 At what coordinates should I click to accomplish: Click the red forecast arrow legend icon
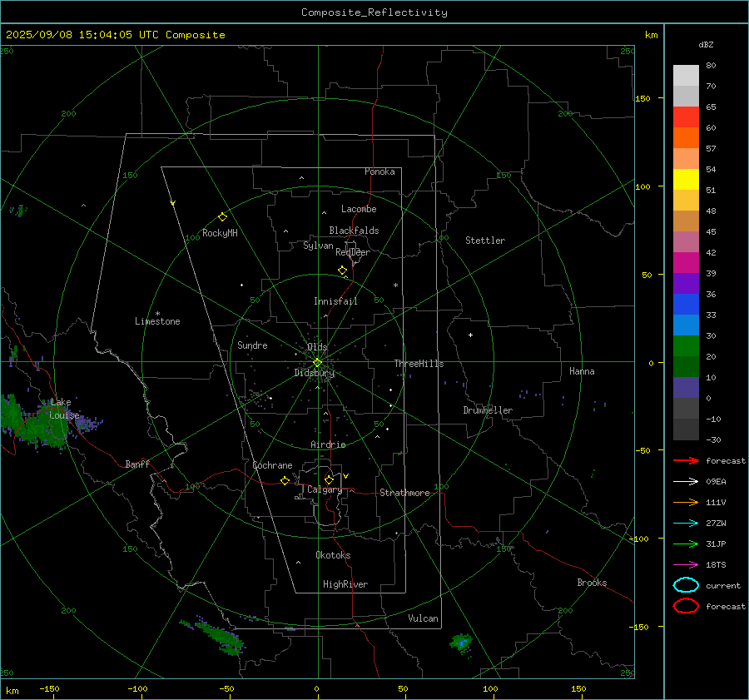pyautogui.click(x=686, y=460)
